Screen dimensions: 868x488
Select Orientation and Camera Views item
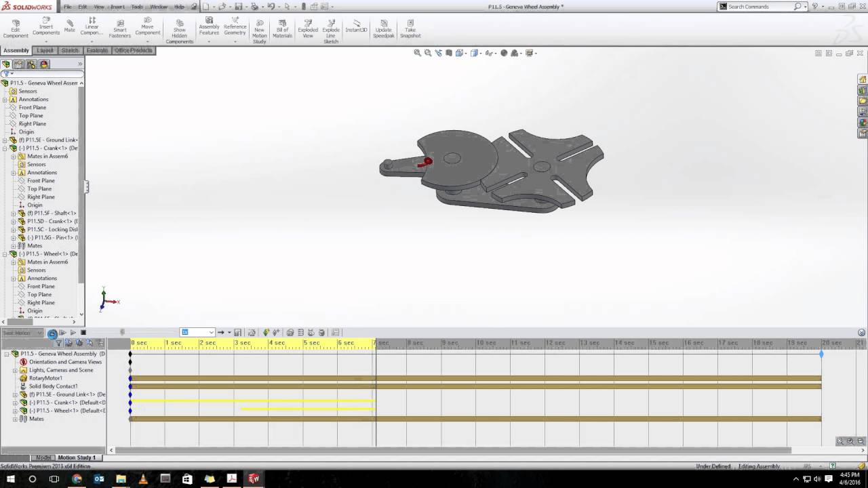(65, 362)
